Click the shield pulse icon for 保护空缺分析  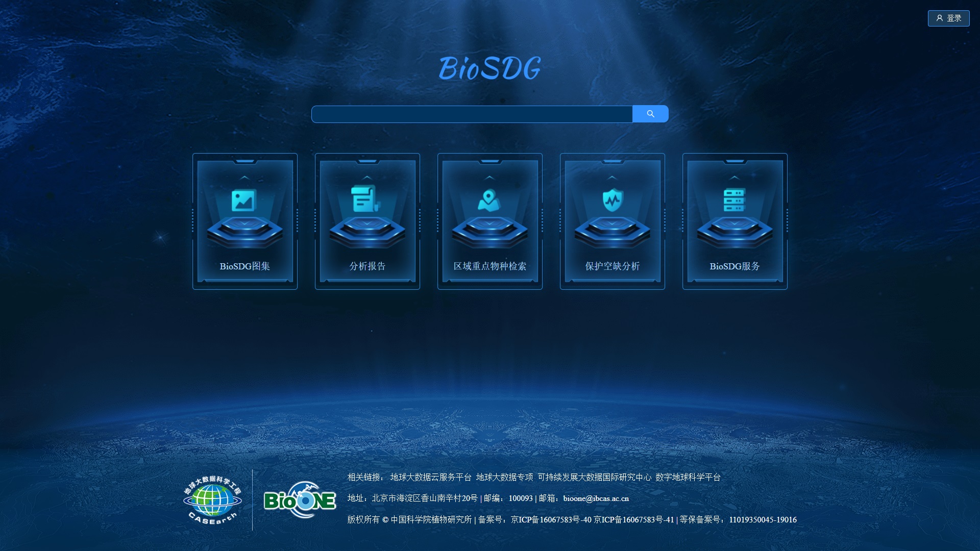pyautogui.click(x=612, y=200)
